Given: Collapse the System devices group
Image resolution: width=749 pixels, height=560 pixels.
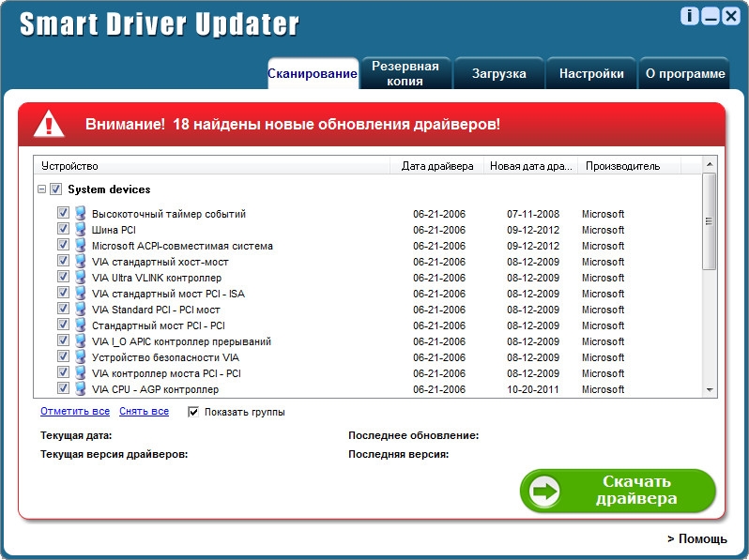Looking at the screenshot, I should (42, 189).
